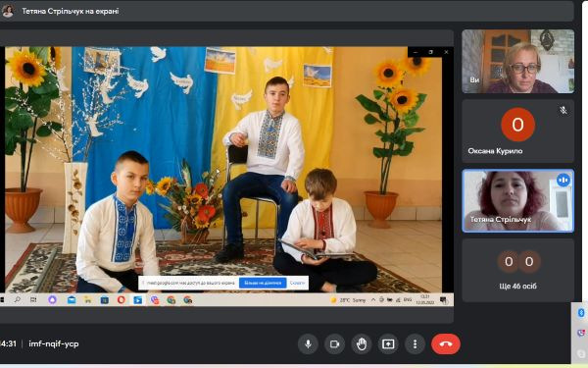The image size is (588, 368).
Task: Show the other 46 participants tile
Action: pos(517,271)
